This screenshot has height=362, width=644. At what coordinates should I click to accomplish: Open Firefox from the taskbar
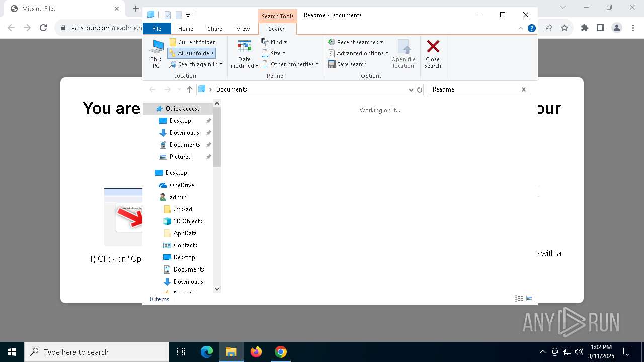pyautogui.click(x=256, y=352)
